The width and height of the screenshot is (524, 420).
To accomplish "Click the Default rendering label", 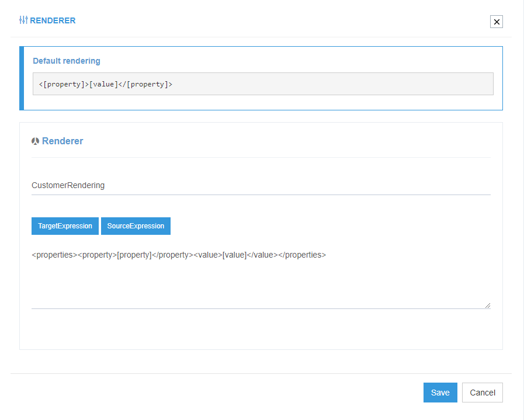I will click(66, 61).
